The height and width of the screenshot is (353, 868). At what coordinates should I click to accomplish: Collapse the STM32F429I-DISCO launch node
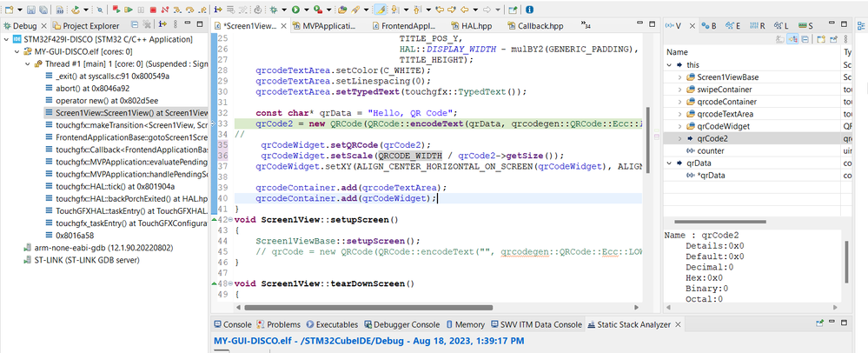[x=6, y=39]
